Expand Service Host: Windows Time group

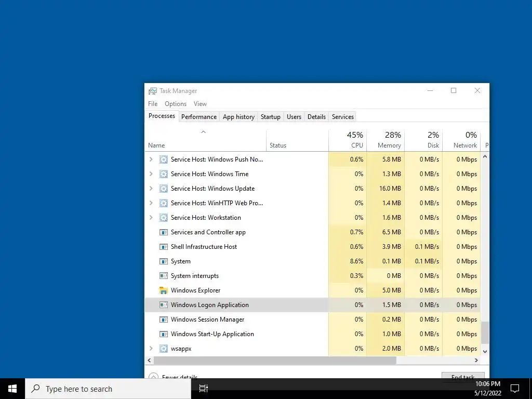(151, 174)
